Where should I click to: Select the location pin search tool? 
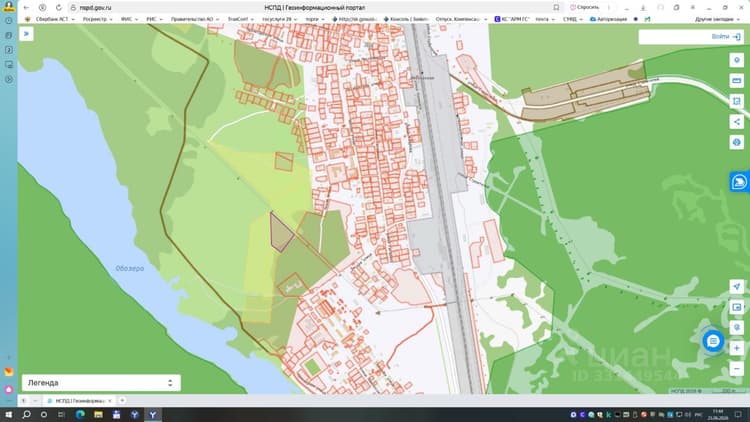pos(737,60)
